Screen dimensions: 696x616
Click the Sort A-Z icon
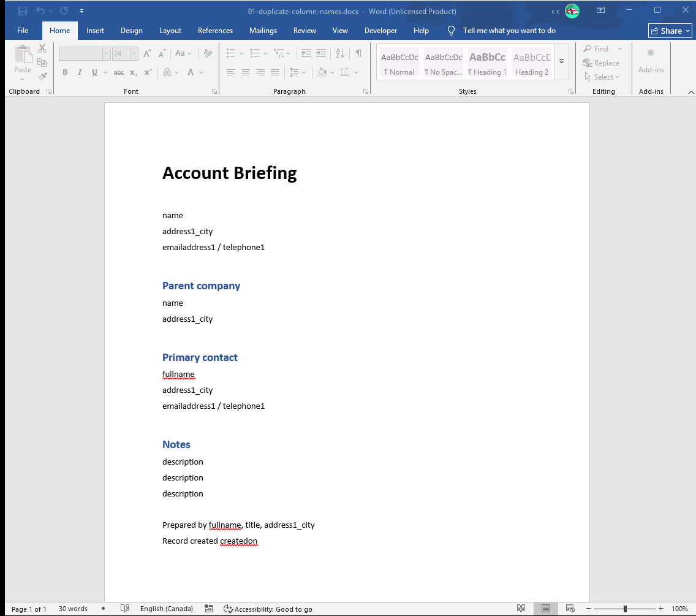[340, 54]
